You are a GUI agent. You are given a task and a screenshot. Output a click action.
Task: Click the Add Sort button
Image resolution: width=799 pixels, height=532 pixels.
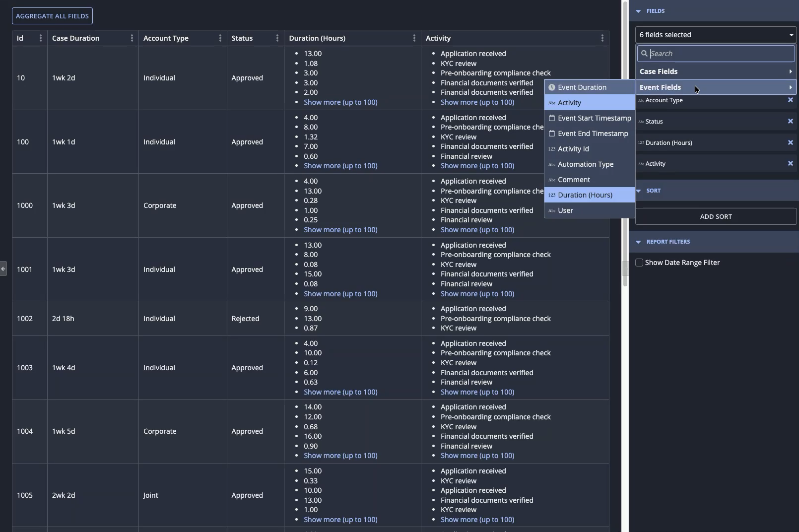[x=716, y=216]
